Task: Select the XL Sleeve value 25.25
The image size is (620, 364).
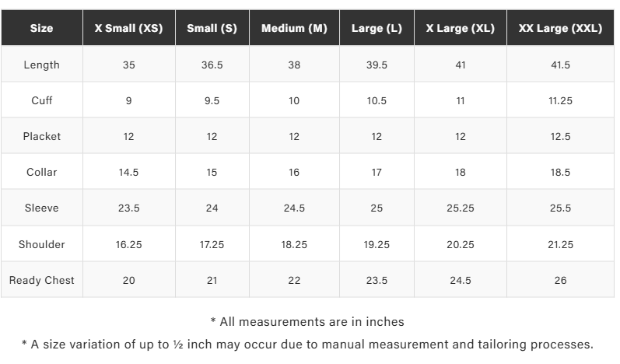Action: [x=460, y=208]
